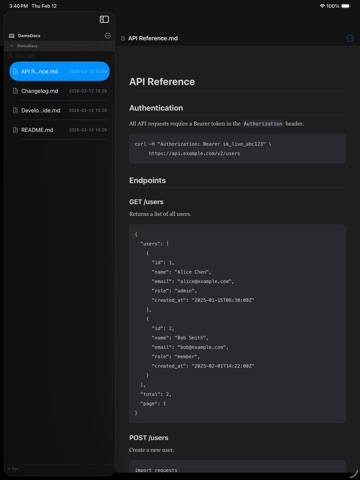This screenshot has height=480, width=360.
Task: Click the import requests code line
Action: (156, 470)
